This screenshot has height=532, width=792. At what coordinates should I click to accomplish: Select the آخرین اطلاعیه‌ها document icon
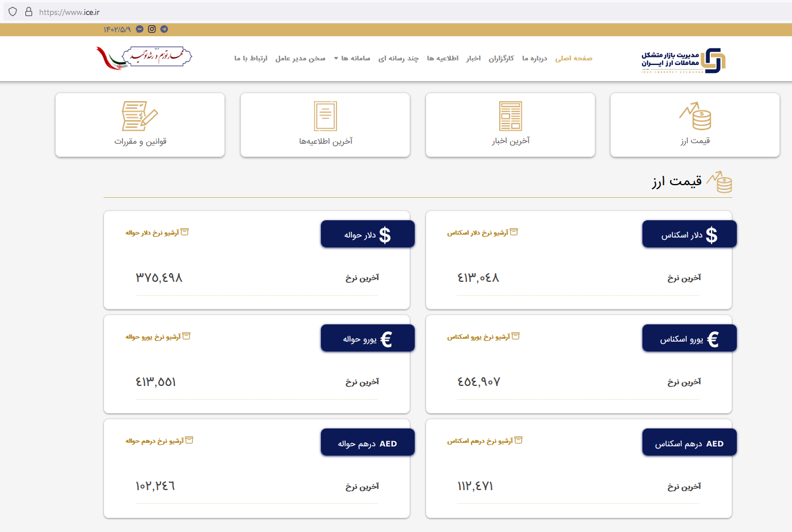point(325,115)
